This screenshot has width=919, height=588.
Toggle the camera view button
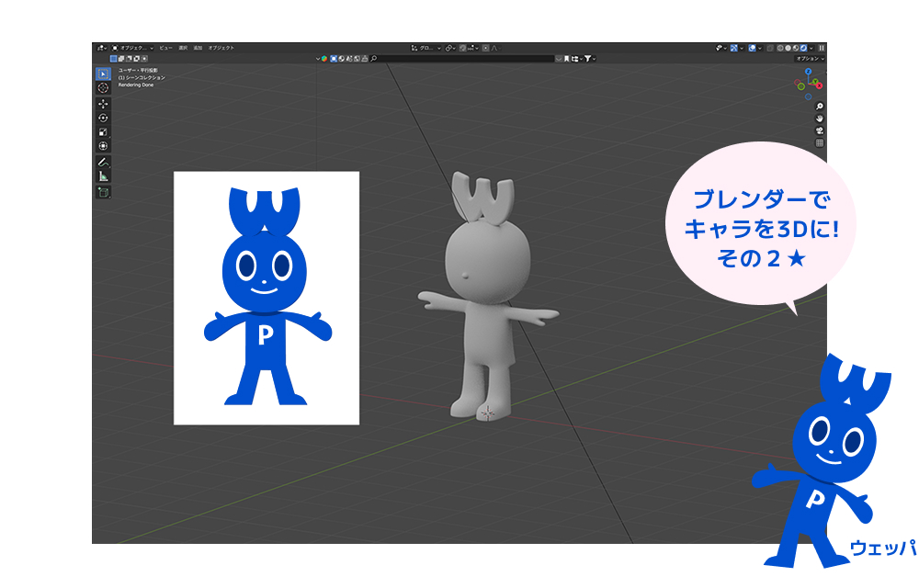point(820,130)
